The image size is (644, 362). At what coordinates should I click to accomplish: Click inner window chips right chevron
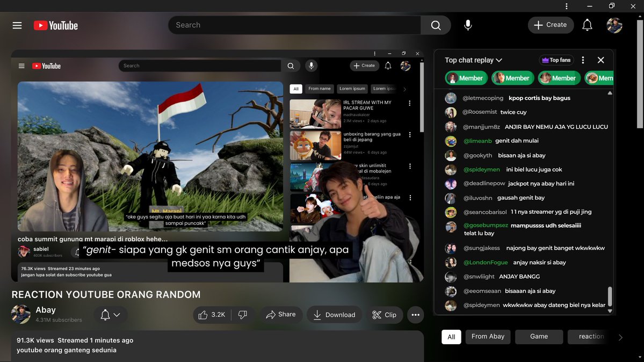(405, 89)
